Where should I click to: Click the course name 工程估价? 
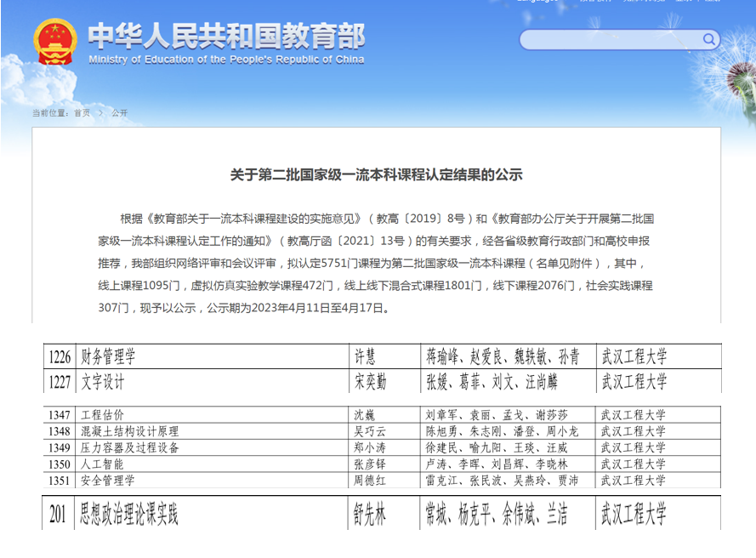click(102, 415)
